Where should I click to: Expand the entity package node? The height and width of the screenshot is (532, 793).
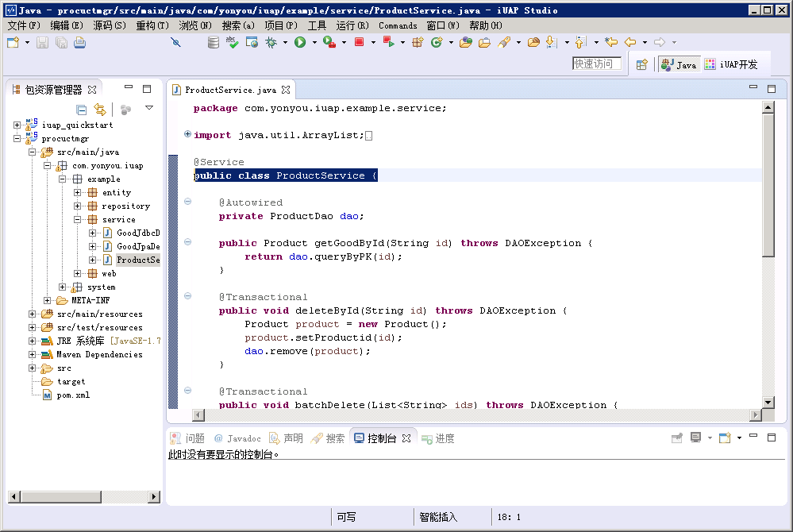coord(78,192)
